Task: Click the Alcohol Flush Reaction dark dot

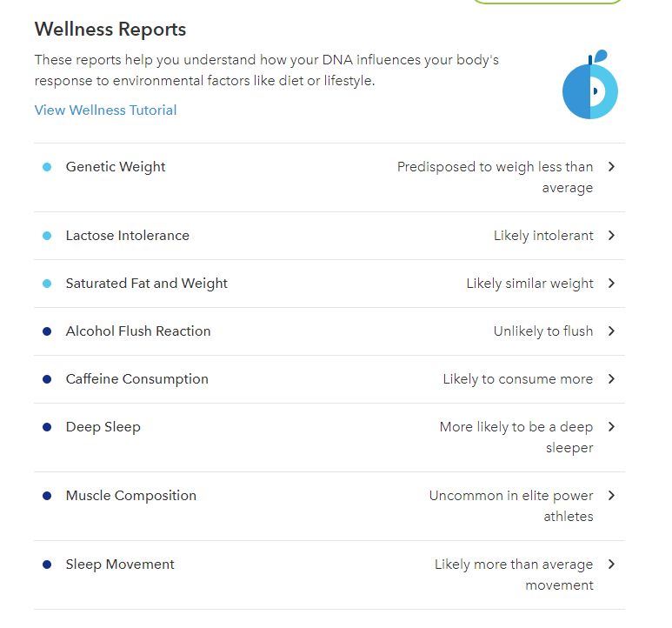Action: 47,331
